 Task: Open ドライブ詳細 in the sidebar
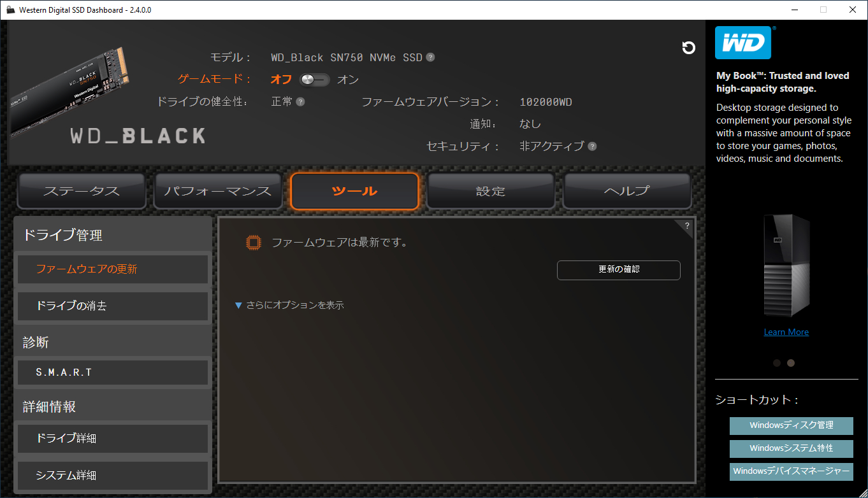(x=113, y=439)
